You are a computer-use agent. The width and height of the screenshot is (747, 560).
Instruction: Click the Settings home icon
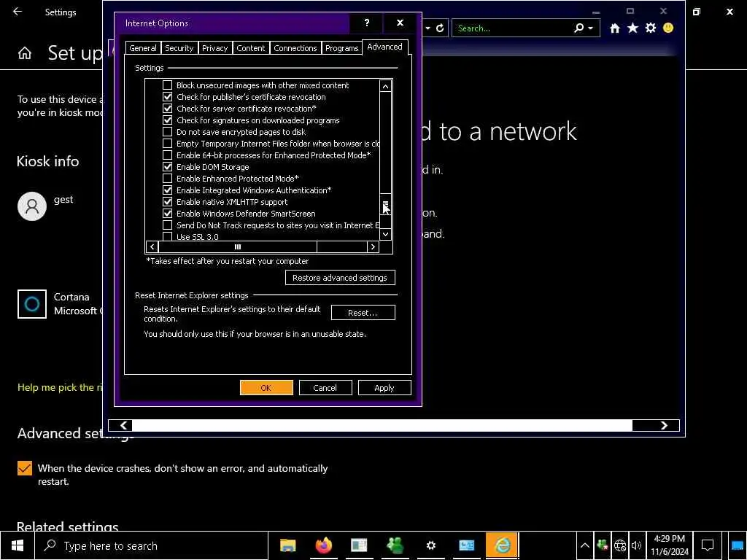coord(25,52)
